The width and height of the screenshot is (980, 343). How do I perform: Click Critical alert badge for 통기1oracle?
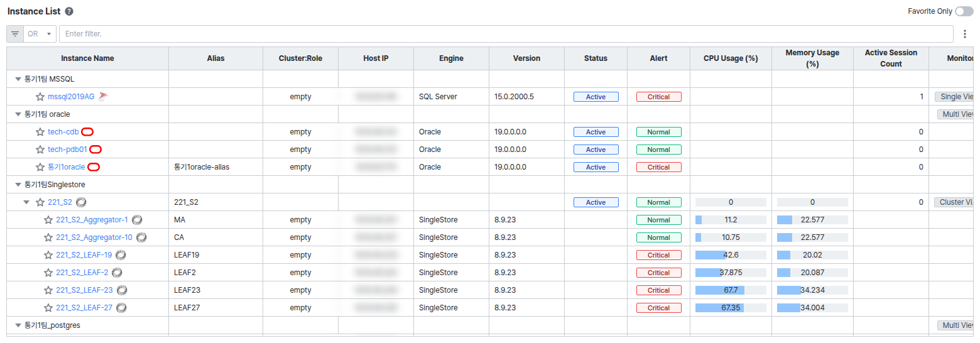tap(658, 167)
